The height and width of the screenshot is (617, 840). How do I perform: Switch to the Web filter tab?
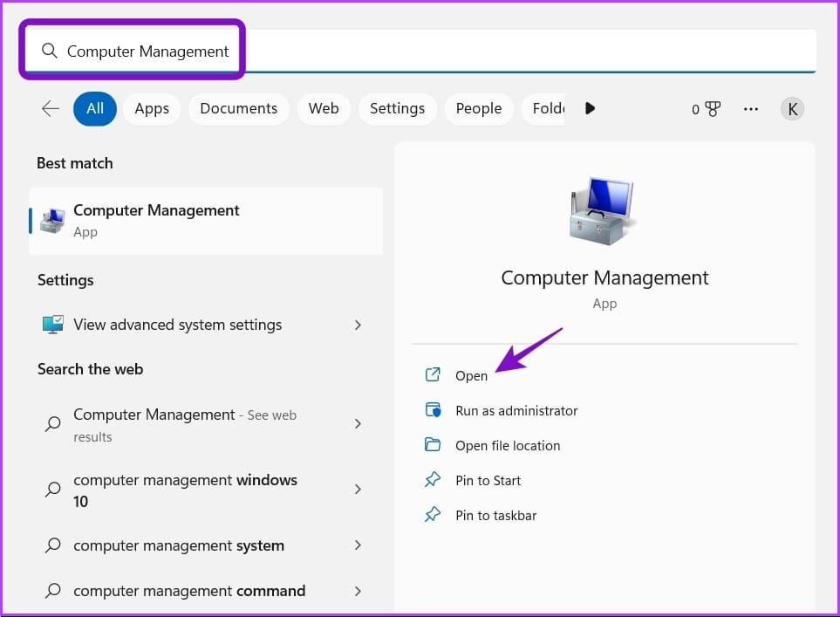coord(324,108)
